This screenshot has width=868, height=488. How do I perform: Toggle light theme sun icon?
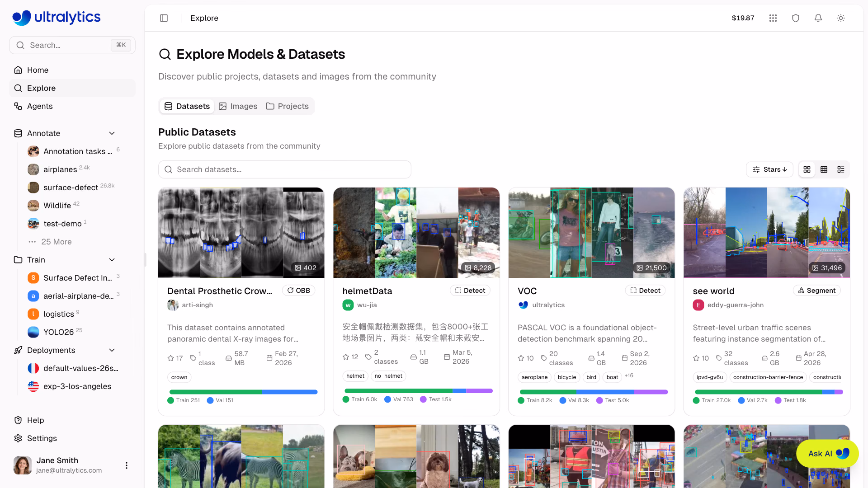click(841, 18)
